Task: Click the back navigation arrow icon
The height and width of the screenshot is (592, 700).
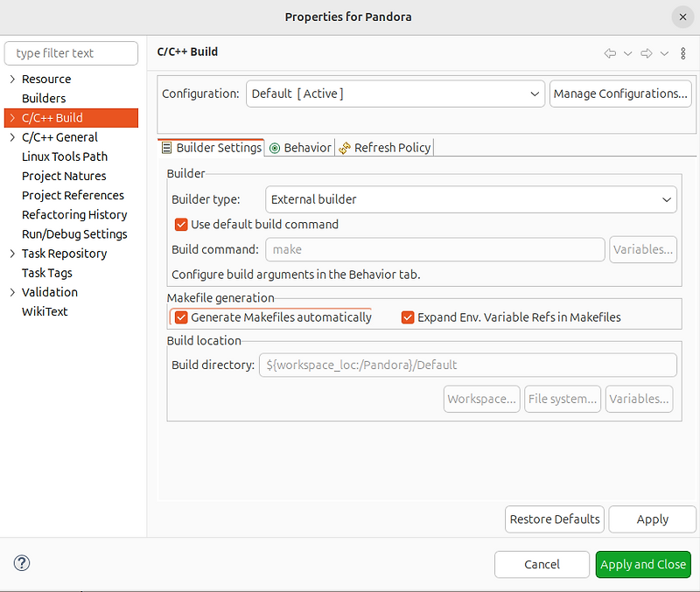Action: point(610,53)
